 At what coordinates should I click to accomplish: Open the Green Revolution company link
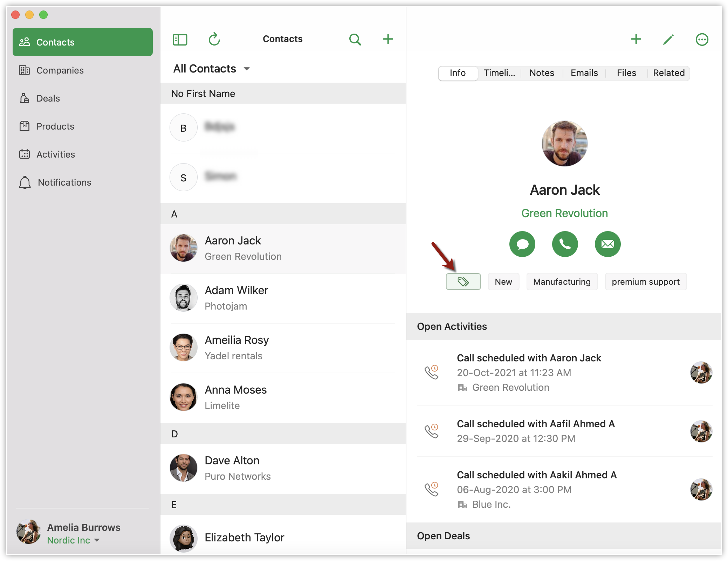click(x=564, y=213)
